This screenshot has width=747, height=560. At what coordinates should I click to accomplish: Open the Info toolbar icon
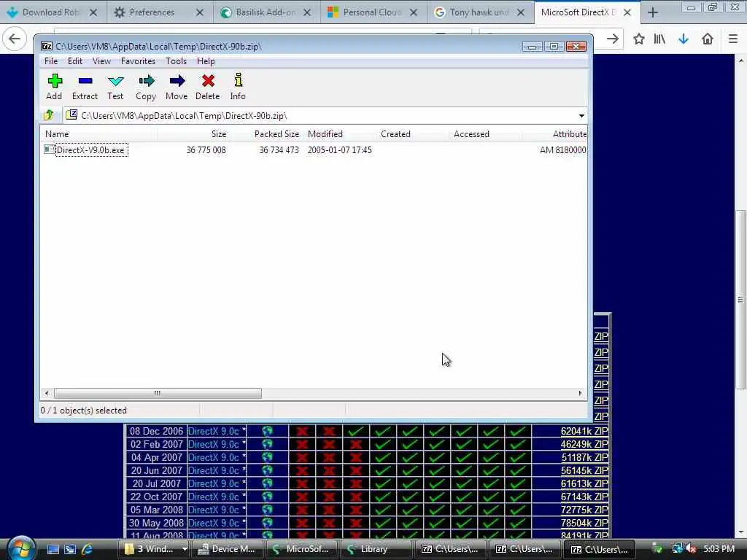tap(238, 86)
